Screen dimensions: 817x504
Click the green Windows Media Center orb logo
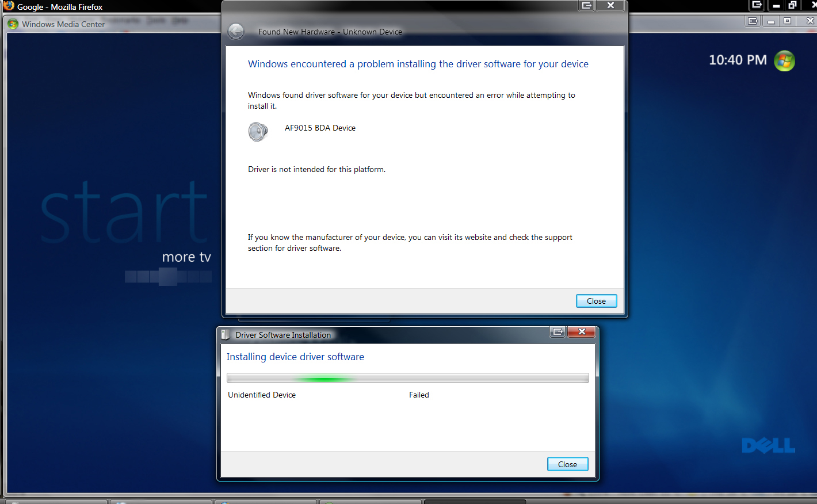(784, 60)
